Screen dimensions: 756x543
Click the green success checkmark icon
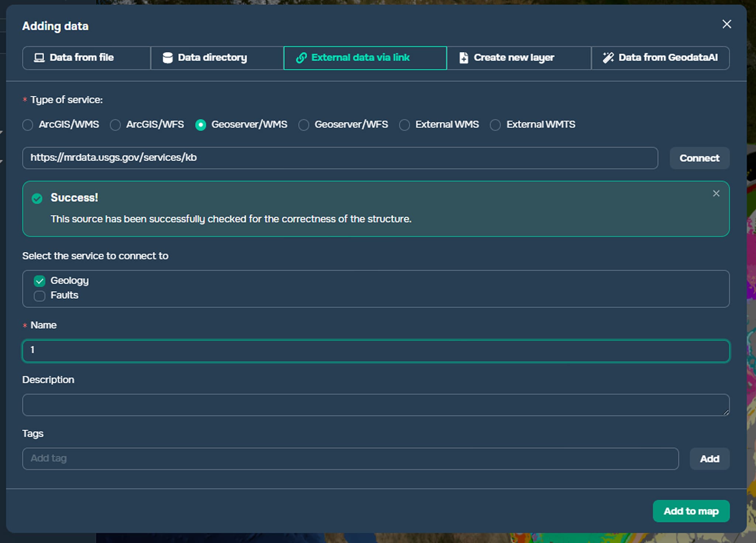[x=37, y=198]
